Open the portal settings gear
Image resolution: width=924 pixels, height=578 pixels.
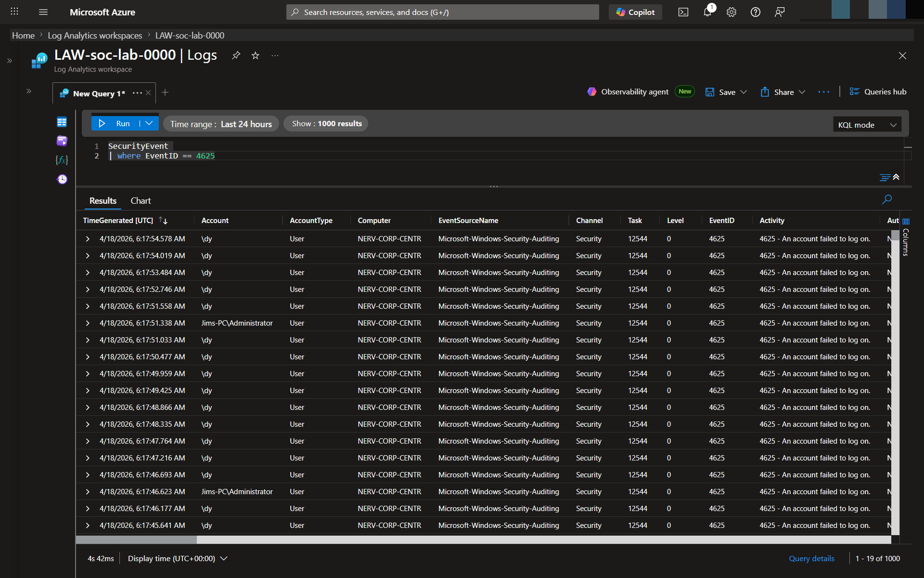(731, 12)
